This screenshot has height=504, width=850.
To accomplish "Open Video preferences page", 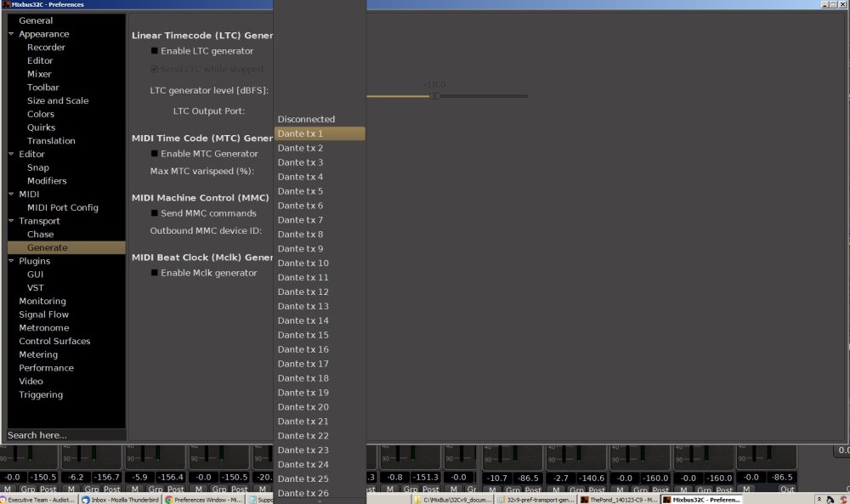I will (31, 382).
